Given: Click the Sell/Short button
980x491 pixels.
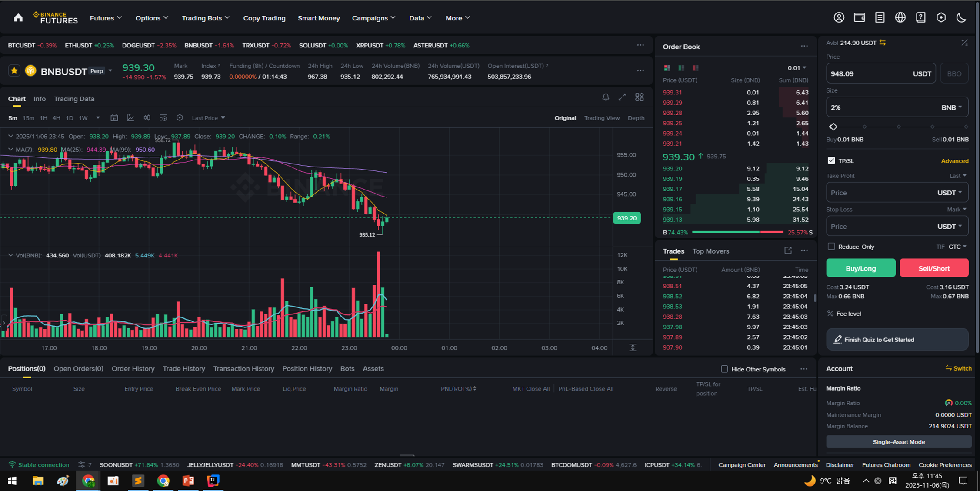Looking at the screenshot, I should point(934,268).
